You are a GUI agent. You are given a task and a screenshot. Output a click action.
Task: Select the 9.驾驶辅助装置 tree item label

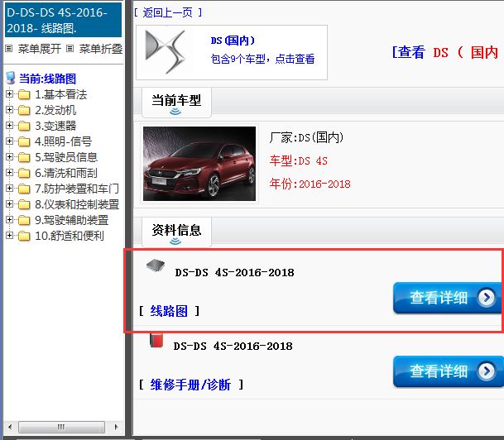pyautogui.click(x=72, y=220)
